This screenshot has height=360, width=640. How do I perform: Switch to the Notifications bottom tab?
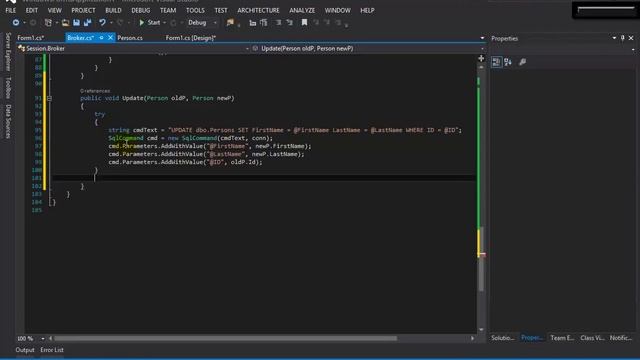click(621, 338)
